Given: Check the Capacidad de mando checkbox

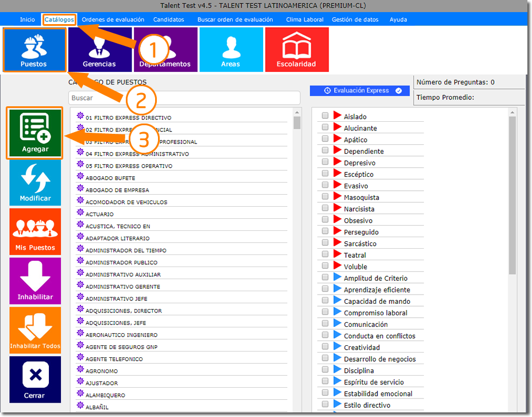Looking at the screenshot, I should tap(325, 300).
